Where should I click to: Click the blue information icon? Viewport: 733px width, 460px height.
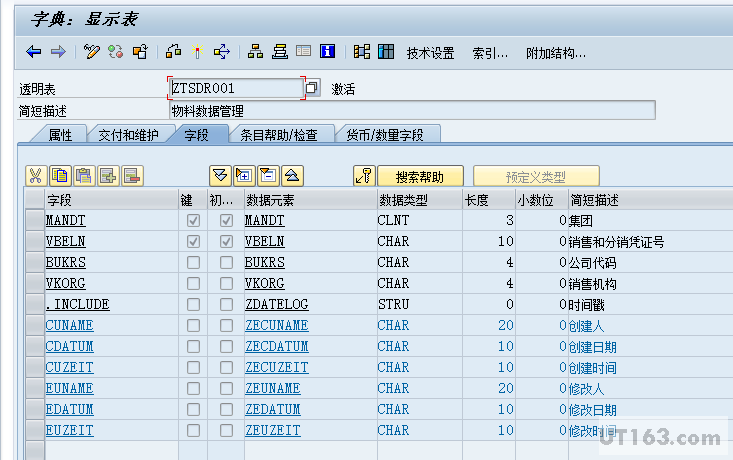[327, 52]
